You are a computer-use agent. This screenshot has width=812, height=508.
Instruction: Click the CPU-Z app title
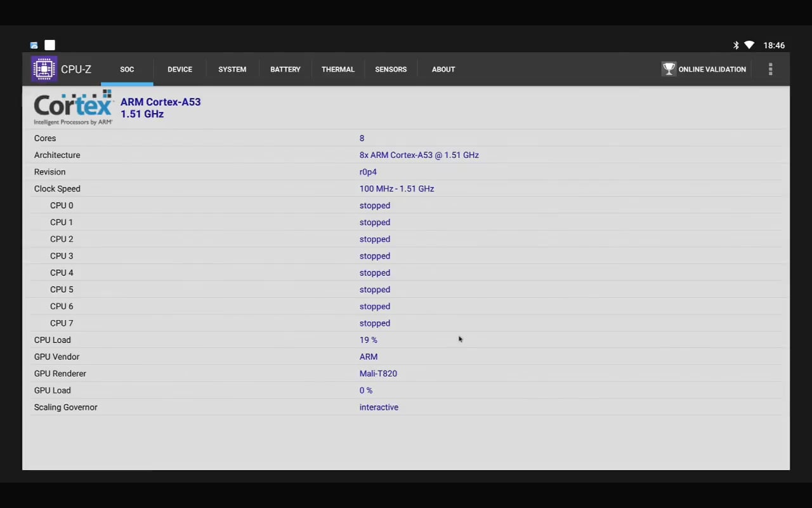(x=76, y=69)
